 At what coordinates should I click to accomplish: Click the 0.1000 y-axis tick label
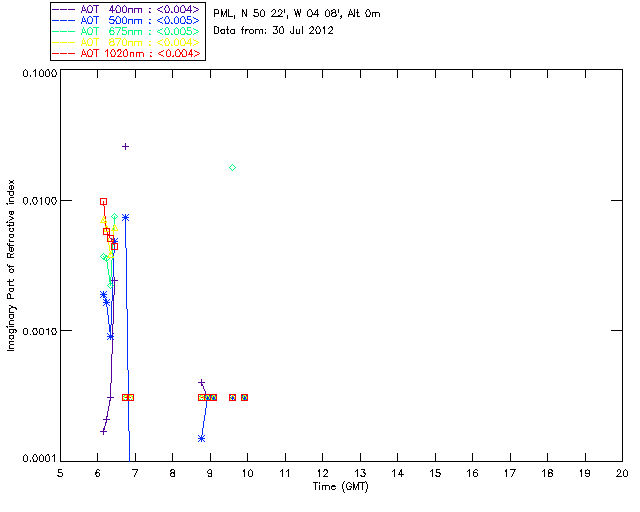(40, 73)
